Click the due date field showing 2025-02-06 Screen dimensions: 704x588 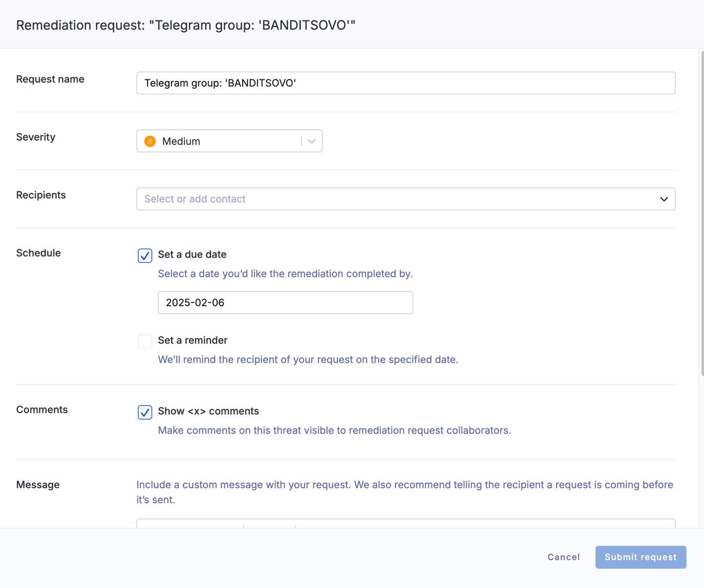point(285,302)
